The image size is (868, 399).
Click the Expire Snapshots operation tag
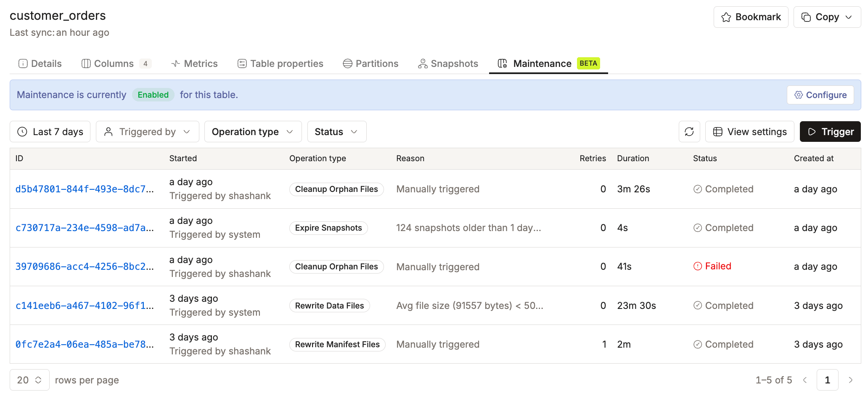click(x=328, y=228)
